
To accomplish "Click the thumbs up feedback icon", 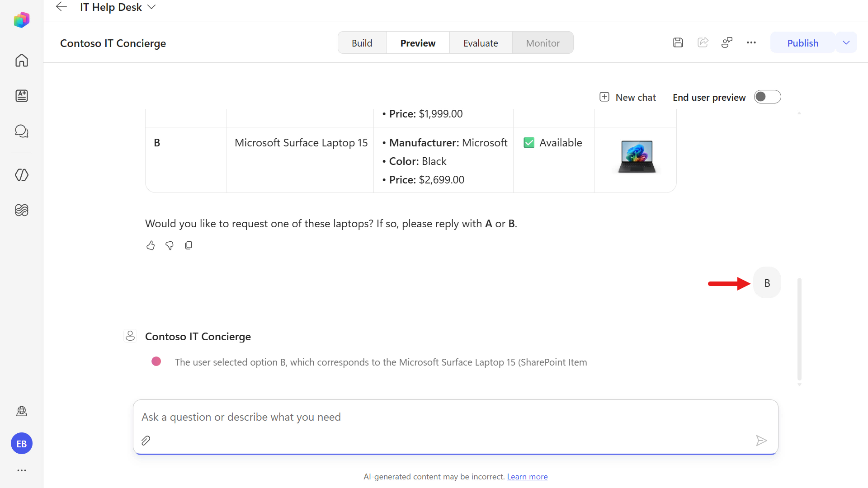I will 151,245.
